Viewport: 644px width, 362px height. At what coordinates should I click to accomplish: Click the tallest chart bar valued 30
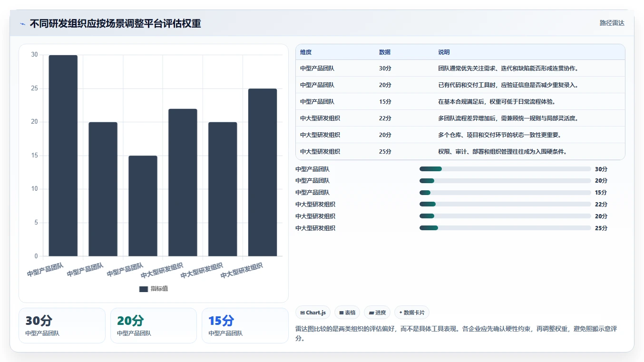[63, 156]
